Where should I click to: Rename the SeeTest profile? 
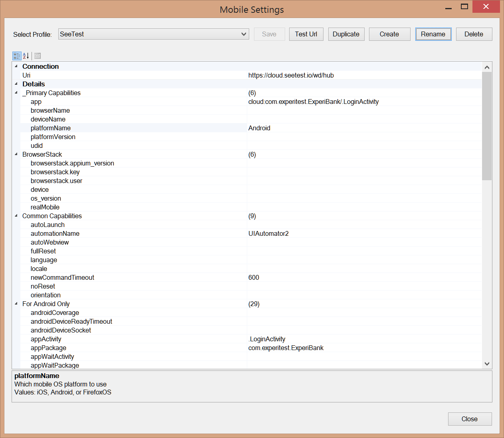(x=433, y=34)
